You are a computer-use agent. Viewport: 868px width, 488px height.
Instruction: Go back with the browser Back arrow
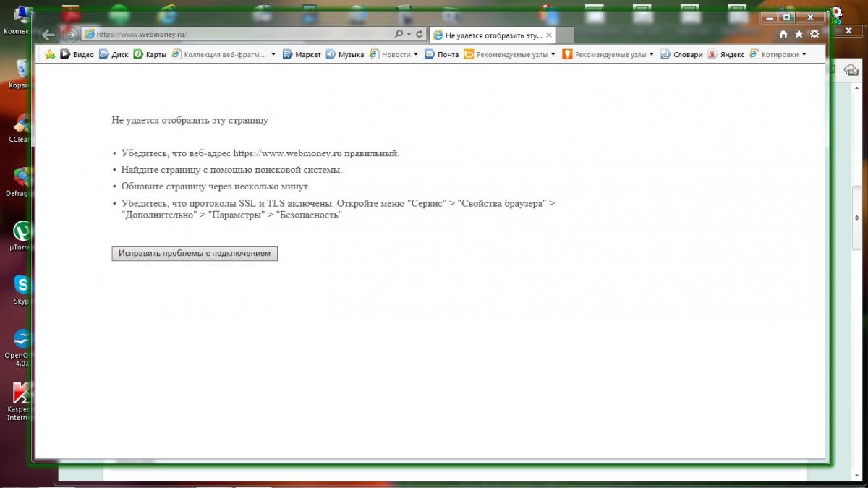[48, 35]
